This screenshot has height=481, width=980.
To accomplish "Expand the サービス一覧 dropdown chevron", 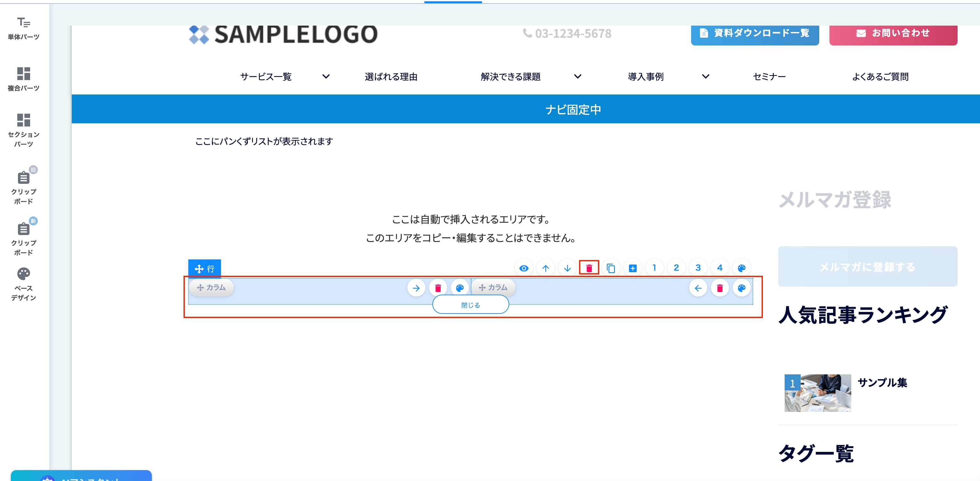I will point(326,77).
